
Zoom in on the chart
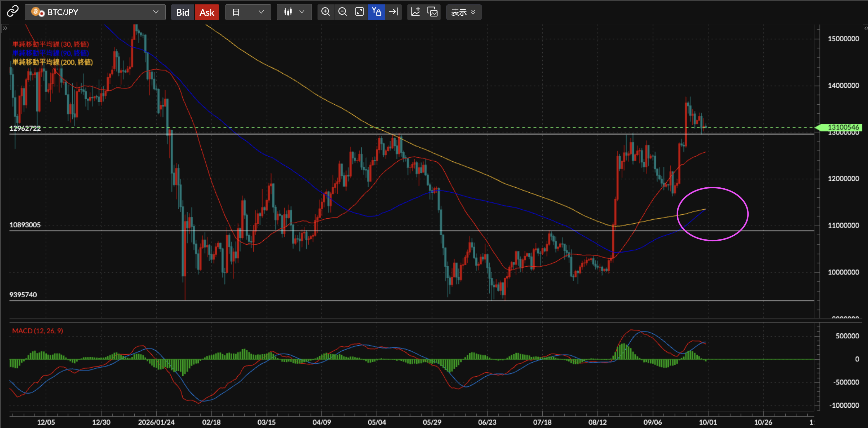click(326, 12)
